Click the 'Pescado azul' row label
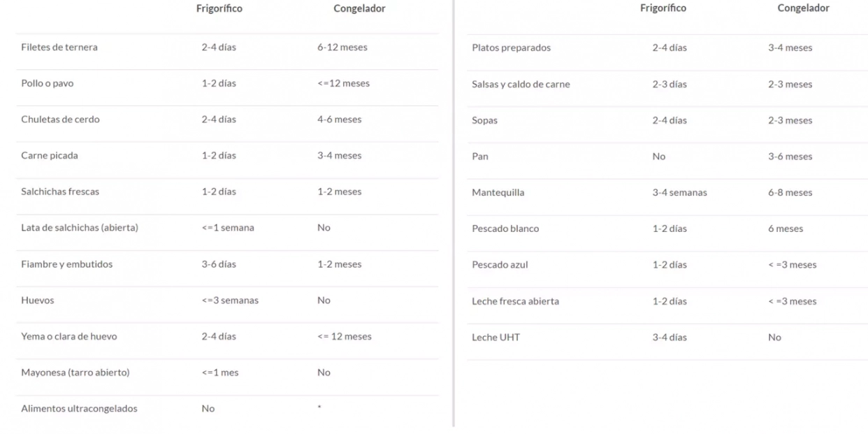868x434 pixels. [500, 265]
